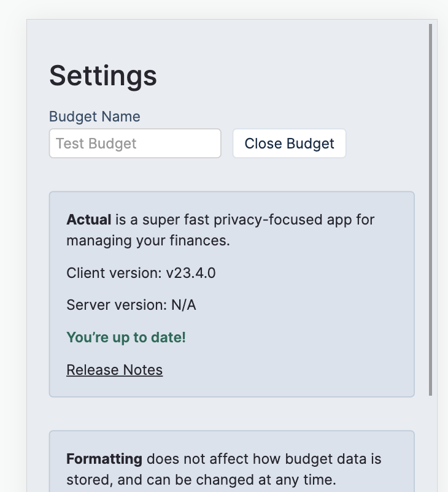
Task: Click the Test Budget placeholder text
Action: pyautogui.click(x=96, y=144)
